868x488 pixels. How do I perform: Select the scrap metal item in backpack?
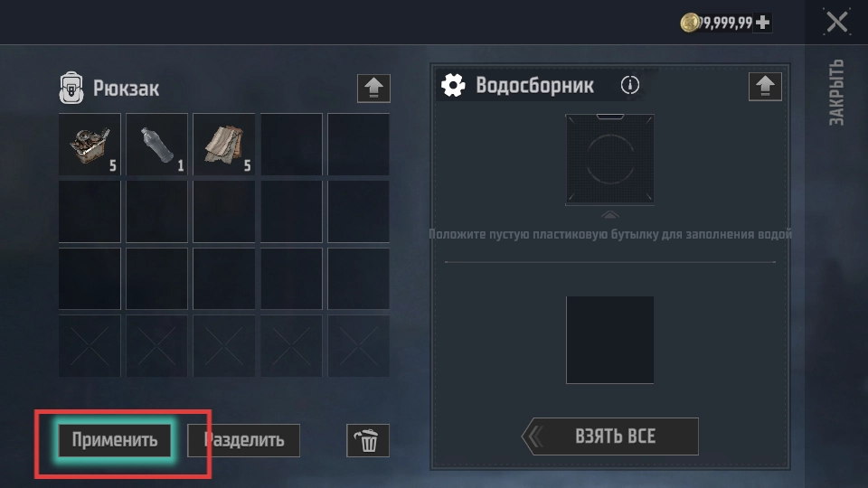click(90, 145)
